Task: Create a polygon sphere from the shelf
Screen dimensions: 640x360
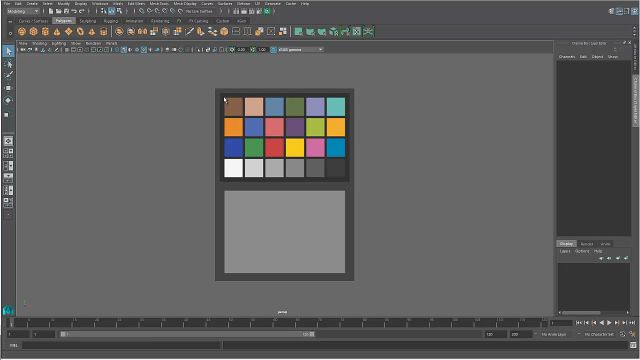Action: point(22,31)
